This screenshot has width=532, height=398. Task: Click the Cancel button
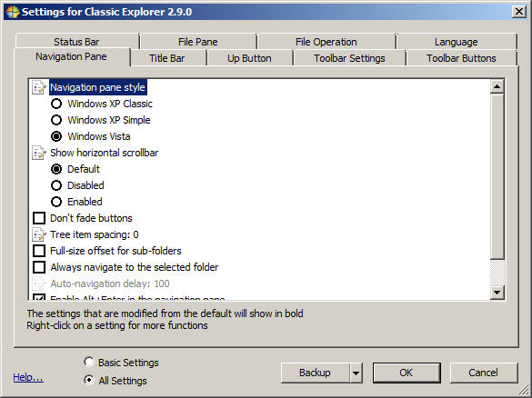click(484, 373)
